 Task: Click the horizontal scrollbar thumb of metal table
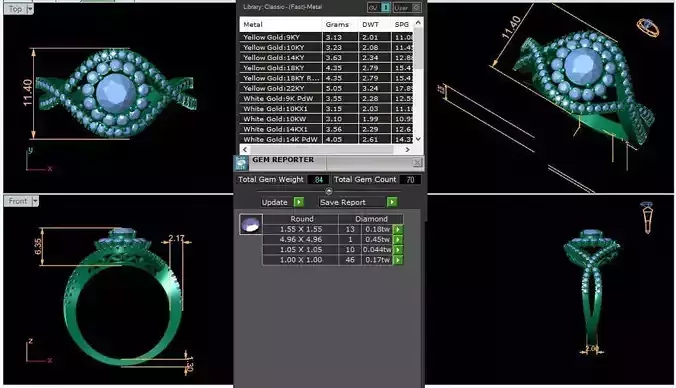click(x=321, y=150)
